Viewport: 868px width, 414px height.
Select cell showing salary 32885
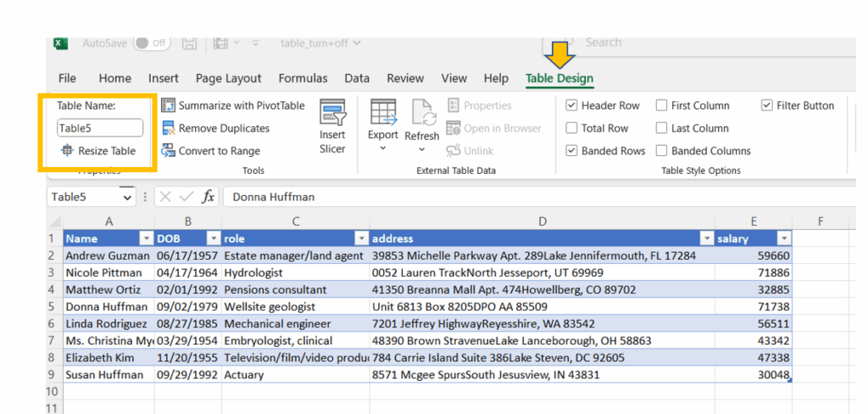(753, 289)
